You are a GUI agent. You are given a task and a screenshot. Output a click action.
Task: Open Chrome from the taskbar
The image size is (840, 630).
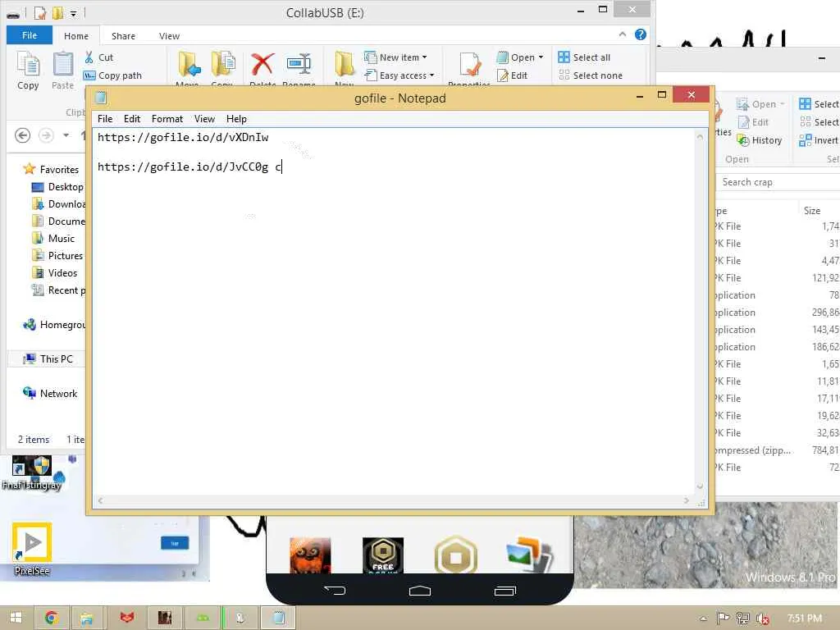coord(52,618)
